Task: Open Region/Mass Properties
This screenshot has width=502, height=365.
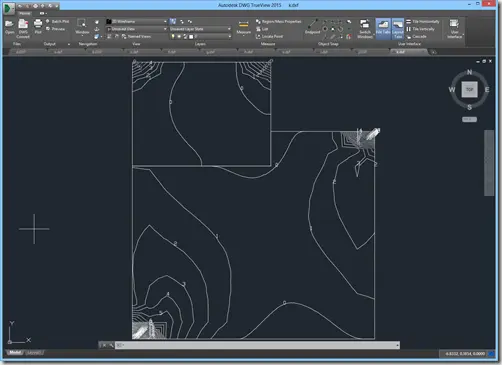Action: pos(279,21)
